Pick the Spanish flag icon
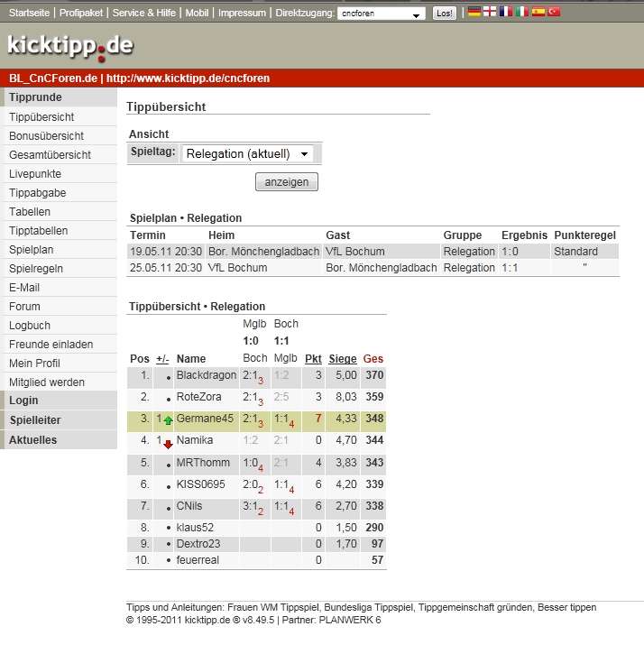The height and width of the screenshot is (654, 644). (538, 13)
